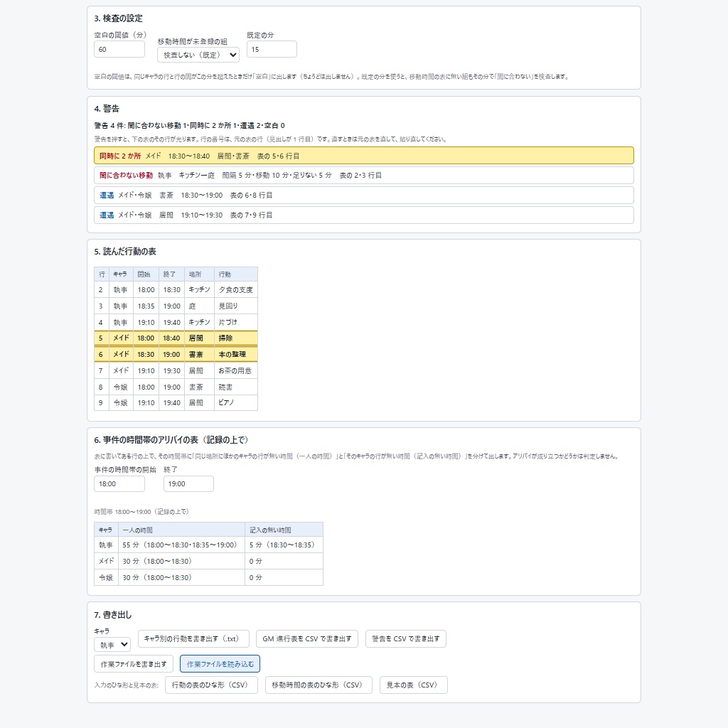
Task: Click 警告を CSV で書き出す button
Action: (406, 639)
